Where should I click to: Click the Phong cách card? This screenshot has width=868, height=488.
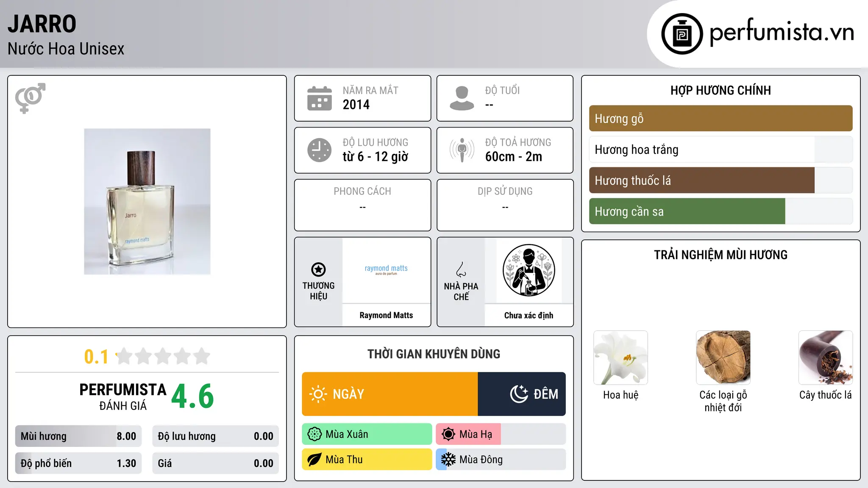(362, 205)
